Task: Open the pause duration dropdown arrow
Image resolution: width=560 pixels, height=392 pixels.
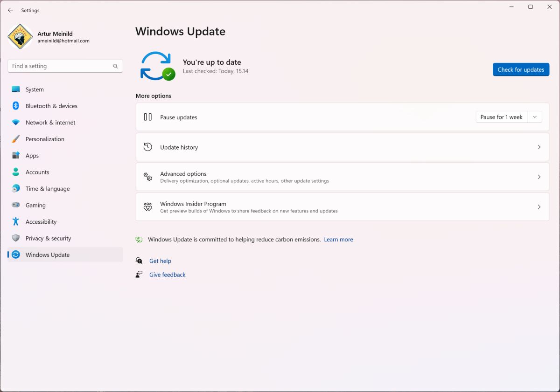Action: [535, 117]
